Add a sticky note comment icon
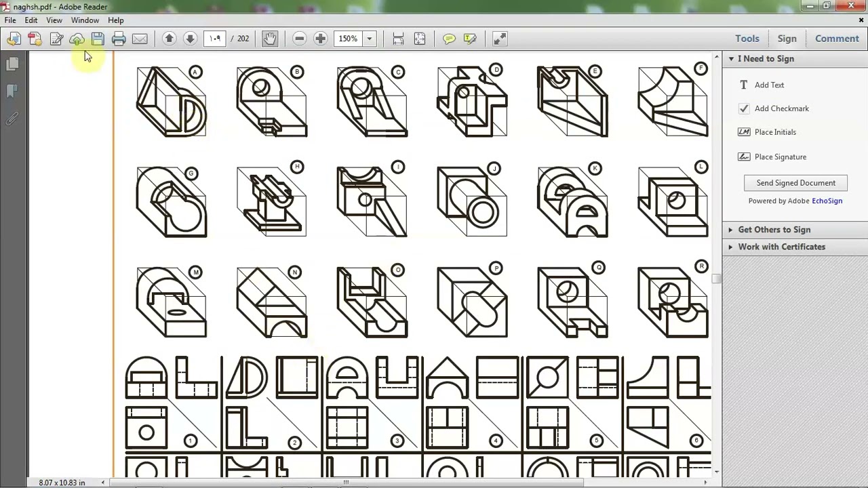 point(449,39)
